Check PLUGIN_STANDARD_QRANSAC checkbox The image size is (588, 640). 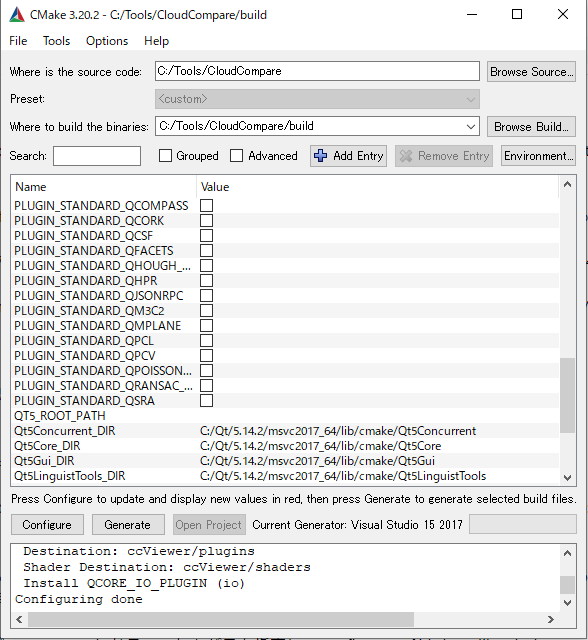206,386
